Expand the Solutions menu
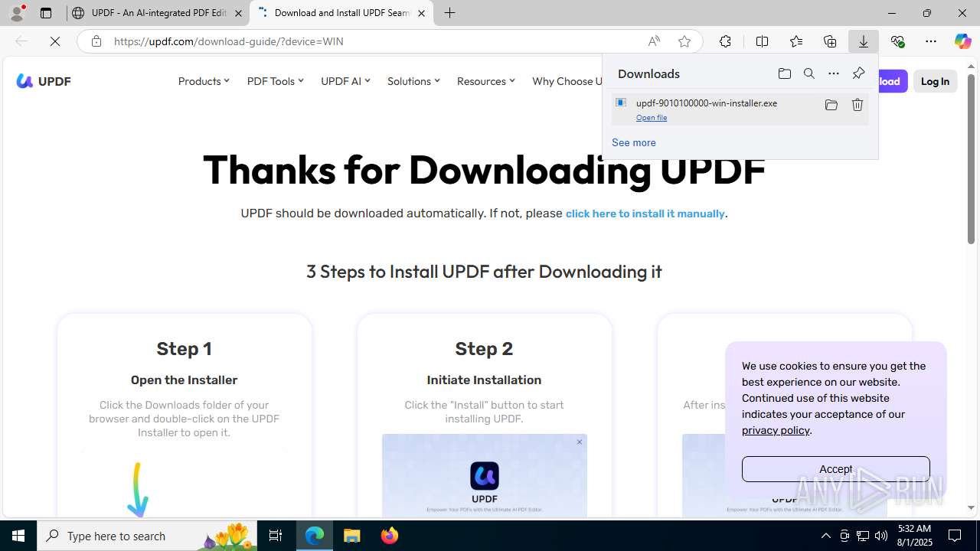This screenshot has width=980, height=551. tap(413, 81)
